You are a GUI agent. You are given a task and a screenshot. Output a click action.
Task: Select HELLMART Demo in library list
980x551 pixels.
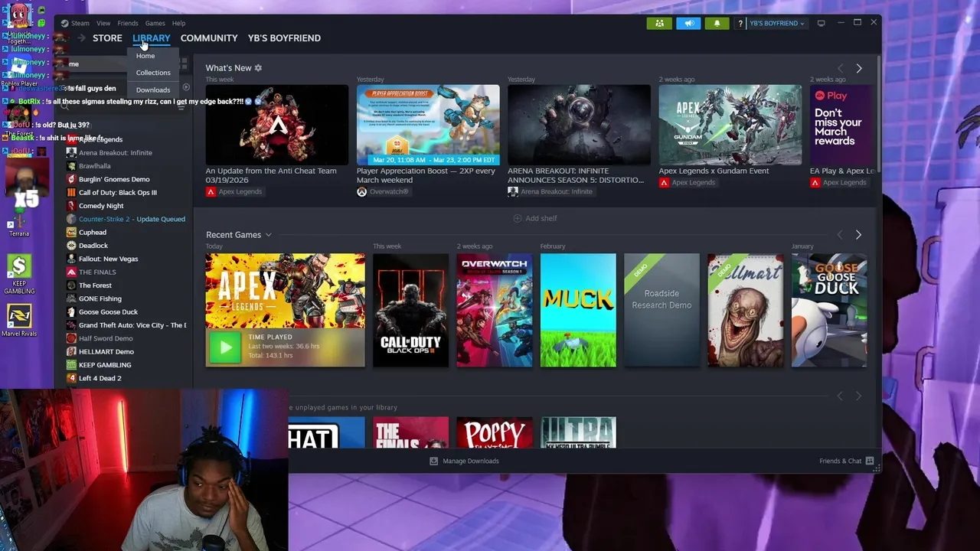click(x=106, y=351)
